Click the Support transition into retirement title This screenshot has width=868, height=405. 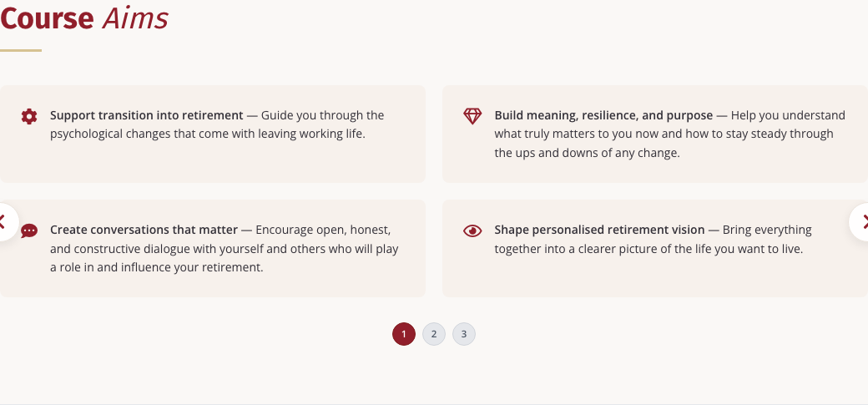coord(147,115)
